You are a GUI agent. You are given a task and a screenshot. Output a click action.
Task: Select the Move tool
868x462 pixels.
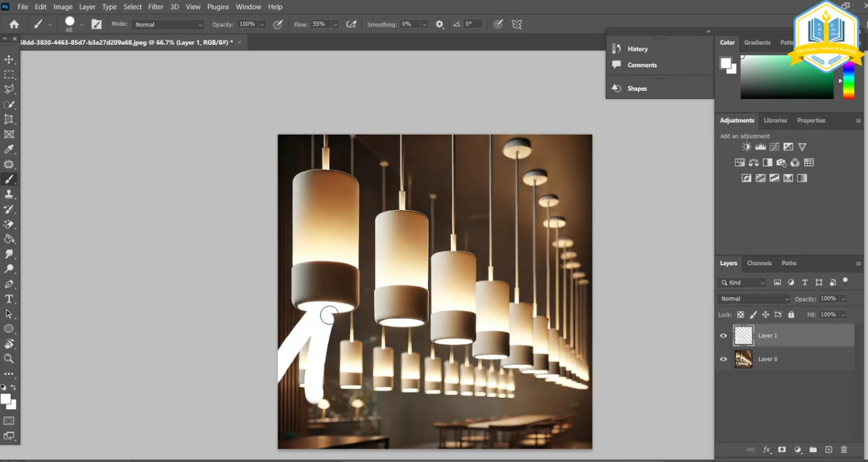click(x=9, y=60)
